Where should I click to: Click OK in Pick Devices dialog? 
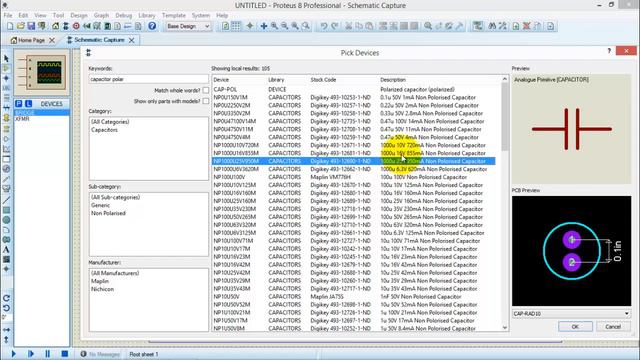pos(575,327)
